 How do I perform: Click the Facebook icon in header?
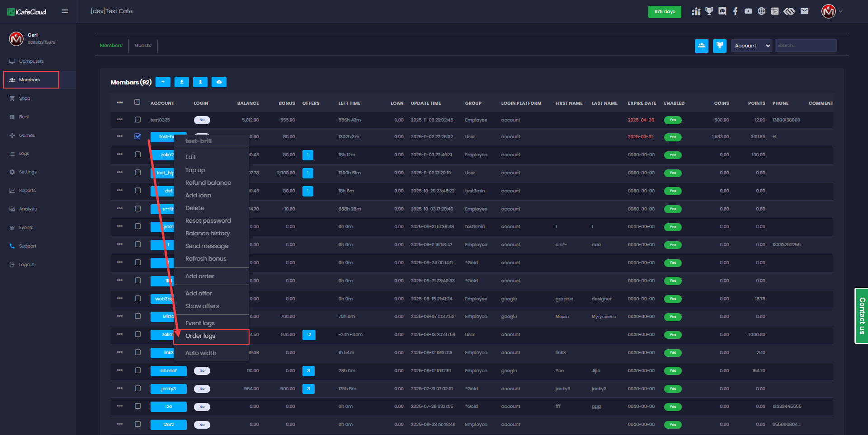pyautogui.click(x=735, y=11)
